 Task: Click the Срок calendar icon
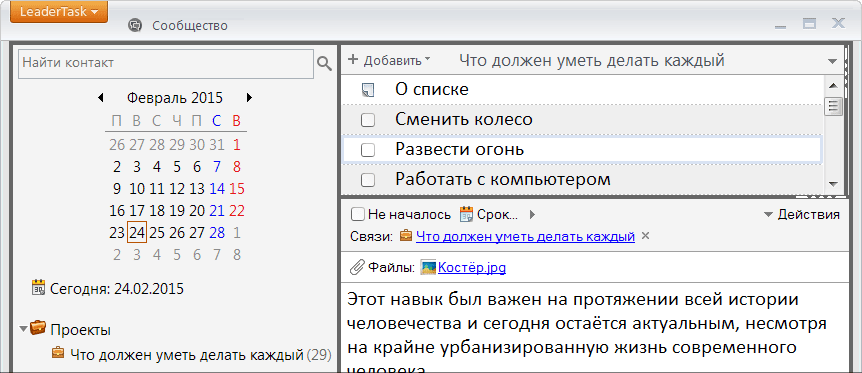tap(466, 214)
